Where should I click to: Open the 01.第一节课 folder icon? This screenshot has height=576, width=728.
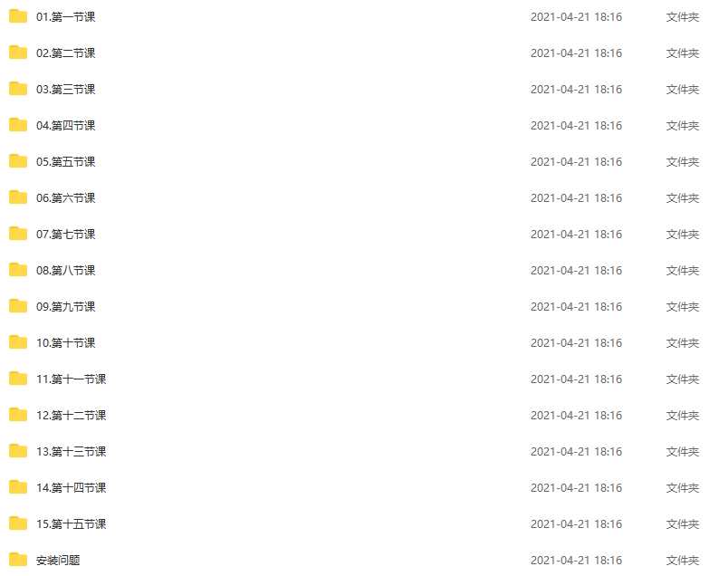coord(18,16)
